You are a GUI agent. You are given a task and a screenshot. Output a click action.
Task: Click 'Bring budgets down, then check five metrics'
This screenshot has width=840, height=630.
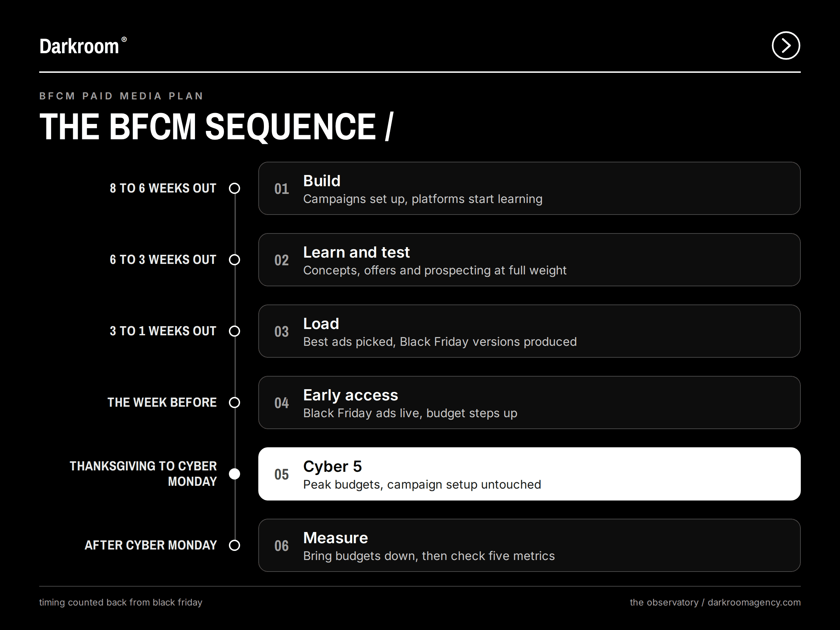point(429,556)
